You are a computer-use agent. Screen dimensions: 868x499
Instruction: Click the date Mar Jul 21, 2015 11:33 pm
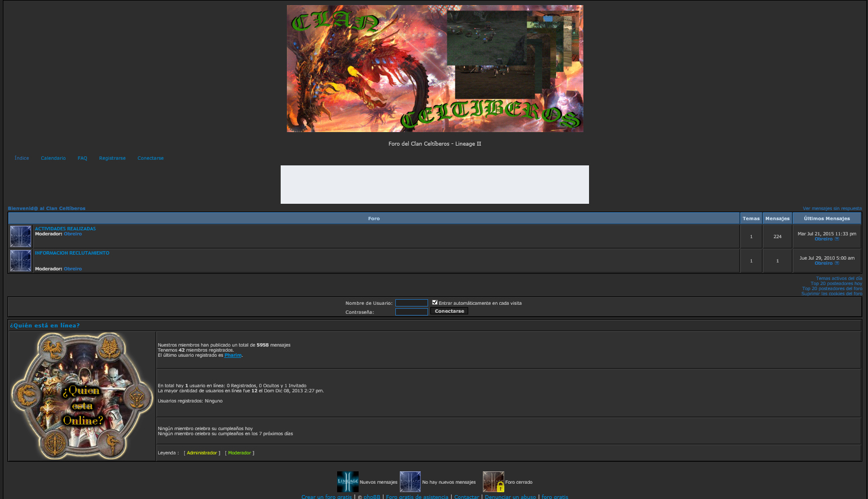827,234
